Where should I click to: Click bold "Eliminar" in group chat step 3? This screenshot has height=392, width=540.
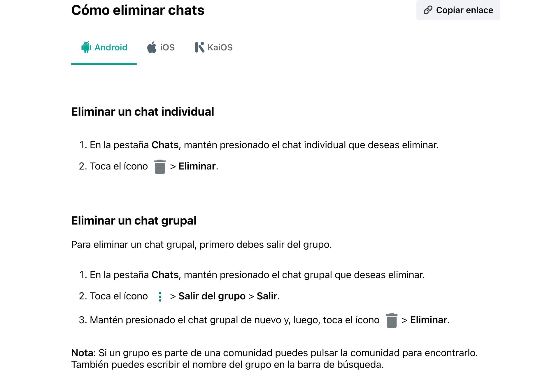[x=429, y=320]
